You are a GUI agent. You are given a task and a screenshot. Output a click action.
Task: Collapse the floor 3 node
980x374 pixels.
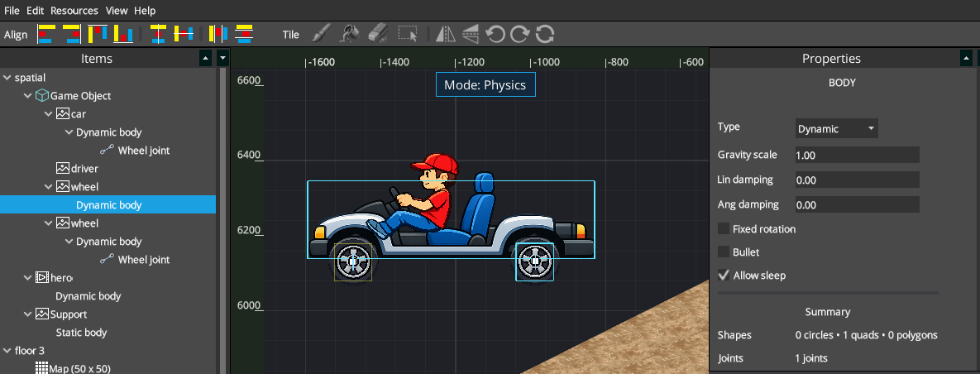pos(7,350)
